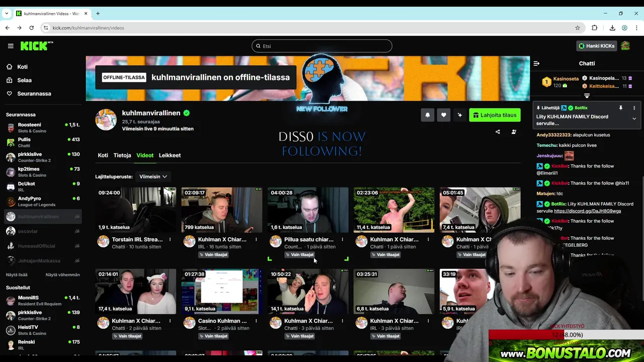Open options menu for the 14,1 t. katselua video
644x362 pixels.
pos(342,321)
